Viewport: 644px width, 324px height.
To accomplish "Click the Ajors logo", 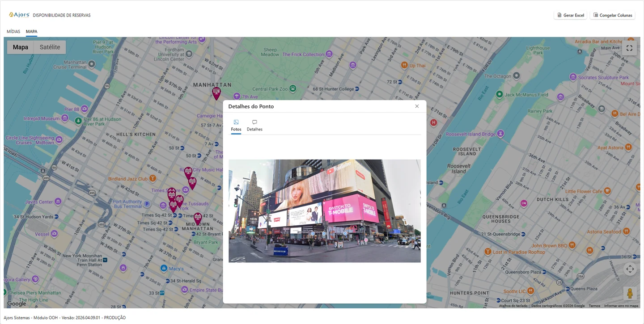I will pos(19,15).
